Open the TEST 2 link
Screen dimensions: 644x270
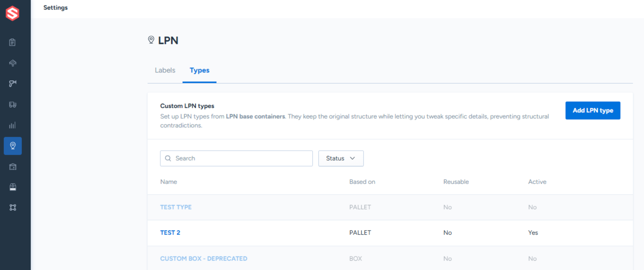170,232
